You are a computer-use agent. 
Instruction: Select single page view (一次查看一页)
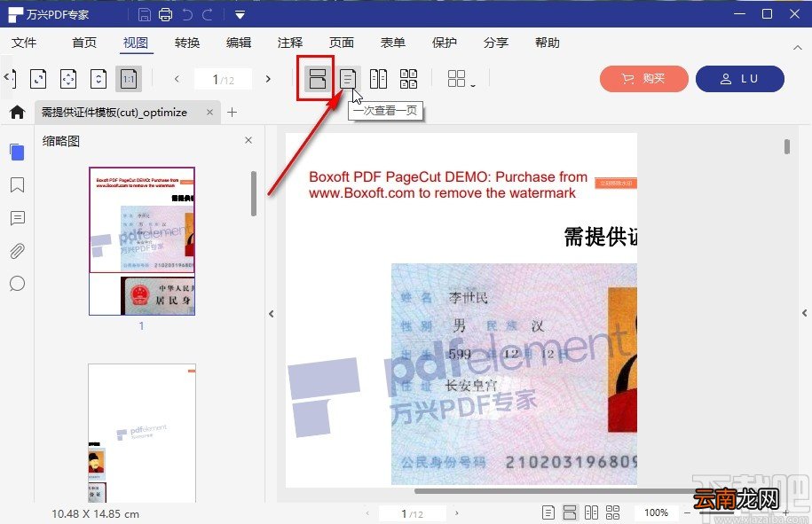click(x=348, y=79)
